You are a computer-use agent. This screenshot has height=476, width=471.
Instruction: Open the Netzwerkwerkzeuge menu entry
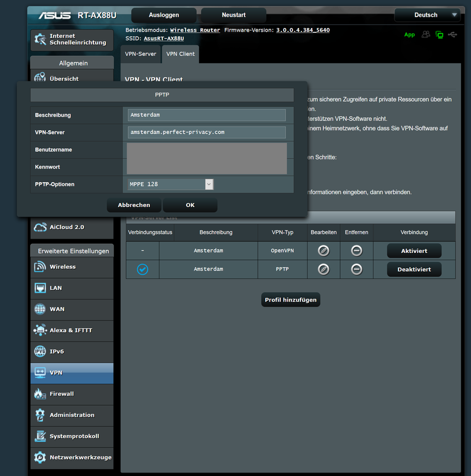[x=72, y=458]
